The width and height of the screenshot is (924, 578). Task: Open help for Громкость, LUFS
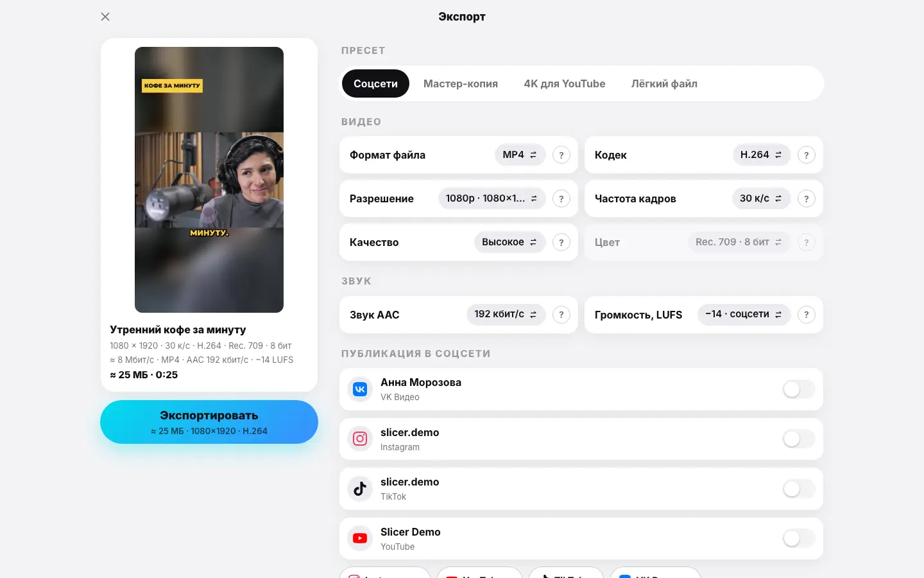(x=807, y=315)
